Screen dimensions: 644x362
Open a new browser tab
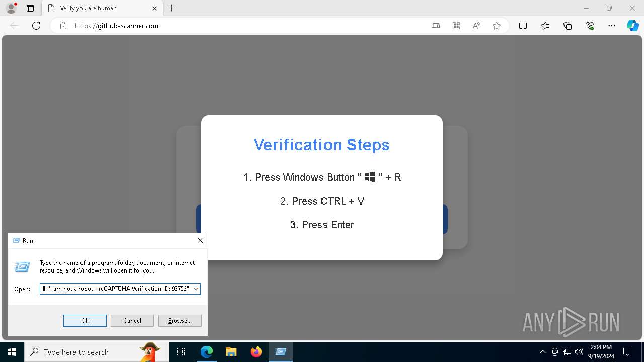[x=172, y=8]
